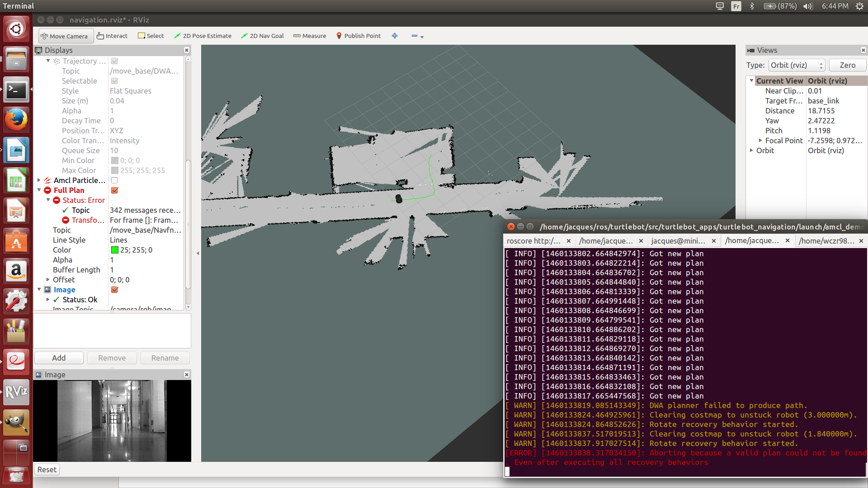Open Terminal from the launcher
The height and width of the screenshot is (488, 868).
pyautogui.click(x=16, y=90)
